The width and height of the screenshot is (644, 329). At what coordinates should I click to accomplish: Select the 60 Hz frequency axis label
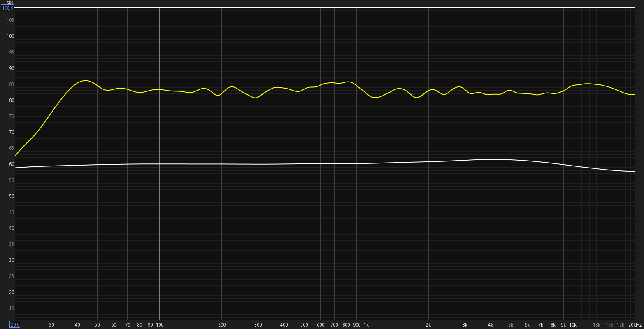[114, 325]
